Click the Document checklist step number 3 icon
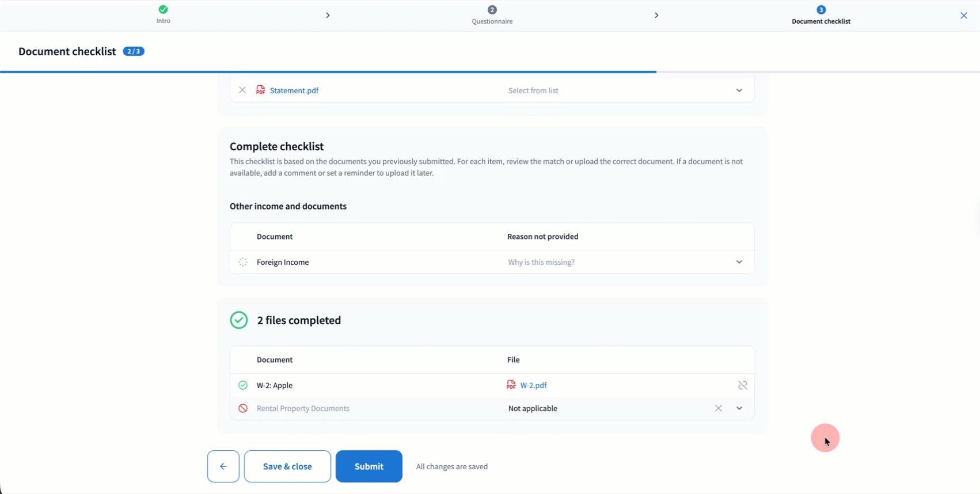The height and width of the screenshot is (494, 980). 821,10
